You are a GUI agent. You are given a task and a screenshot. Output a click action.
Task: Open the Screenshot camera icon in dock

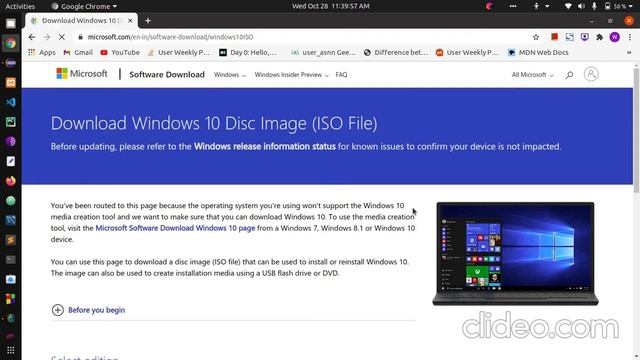[11, 279]
